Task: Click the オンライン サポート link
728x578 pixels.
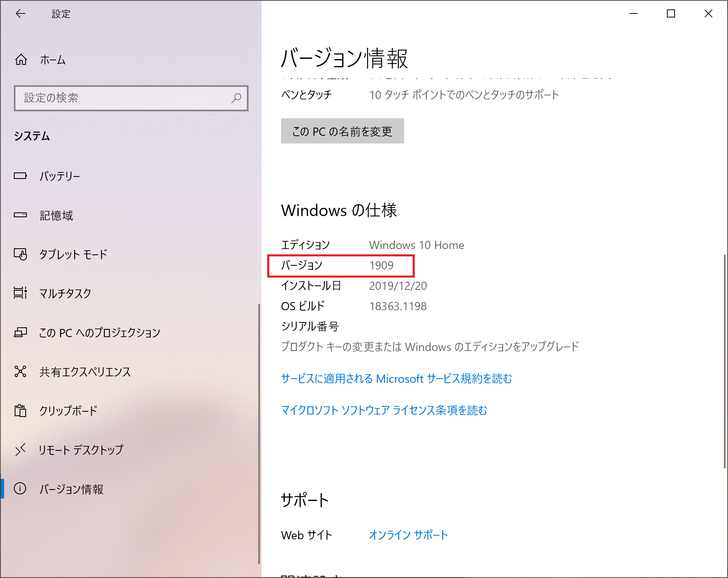Action: click(407, 535)
